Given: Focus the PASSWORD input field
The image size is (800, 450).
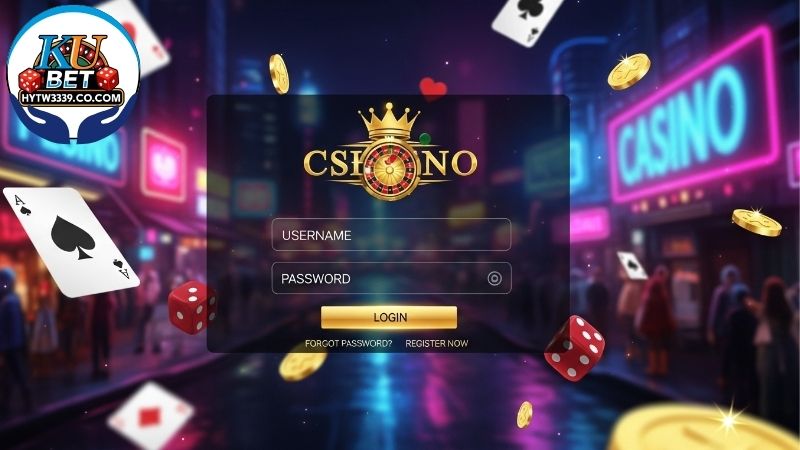Looking at the screenshot, I should pos(391,278).
